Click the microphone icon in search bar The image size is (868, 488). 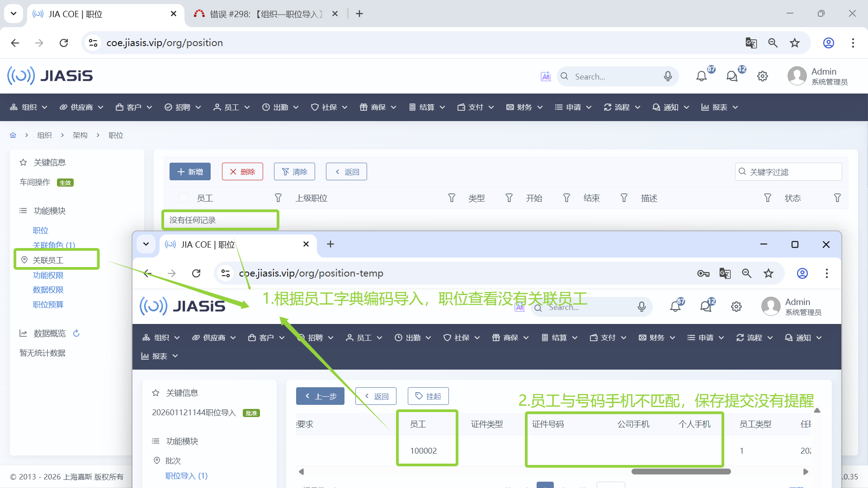(668, 76)
